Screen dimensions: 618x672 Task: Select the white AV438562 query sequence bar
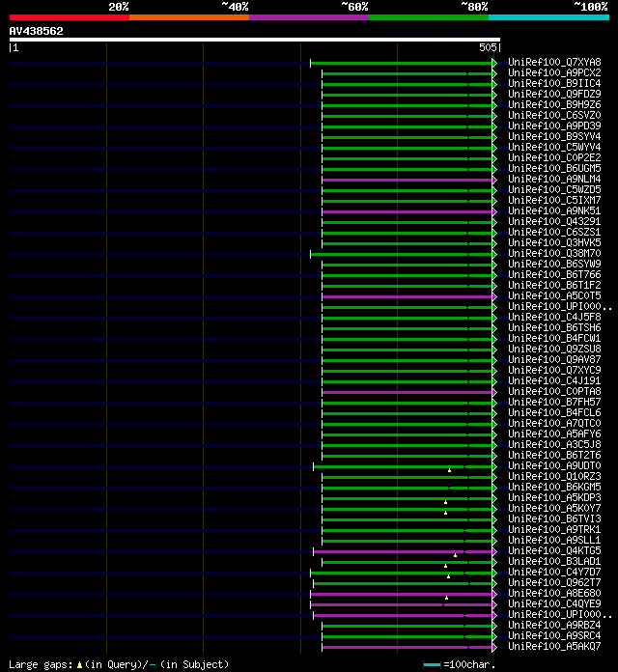[x=255, y=40]
